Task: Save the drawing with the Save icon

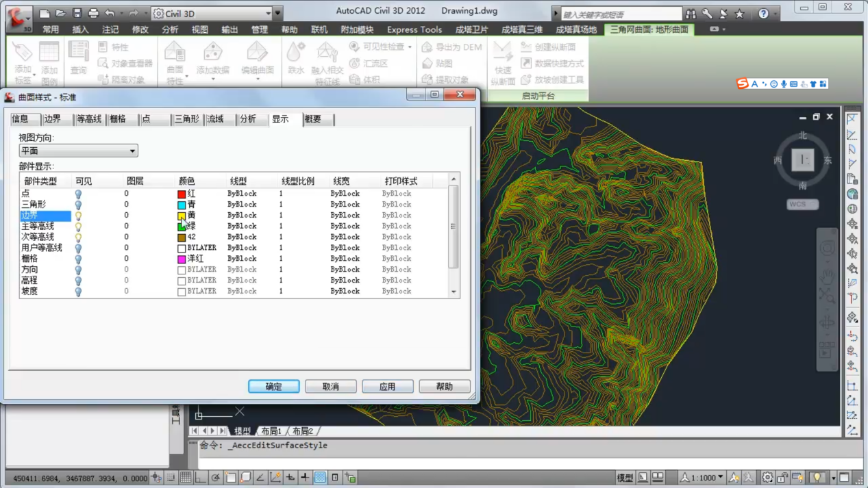Action: click(x=77, y=13)
